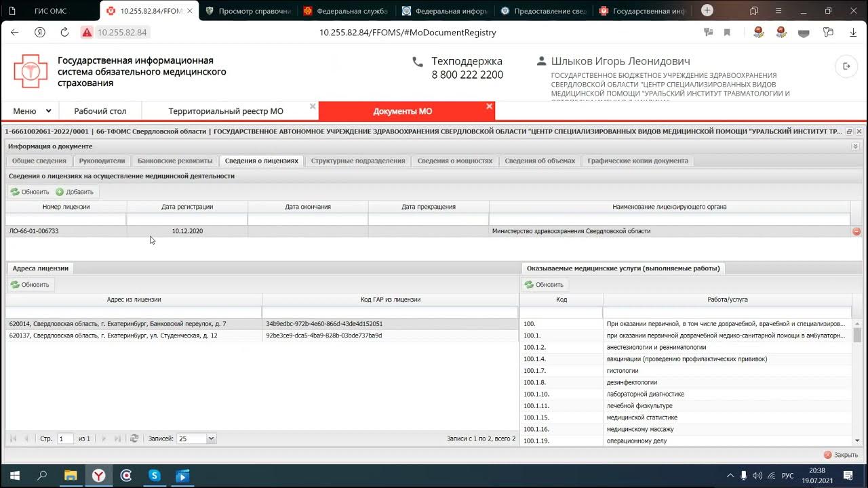Sort by the Номер лицензии column header
This screenshot has width=868, height=488.
(66, 207)
